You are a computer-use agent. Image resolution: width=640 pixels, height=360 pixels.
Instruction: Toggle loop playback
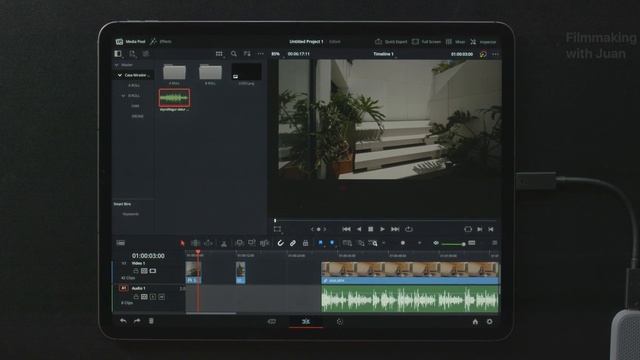[x=409, y=229]
